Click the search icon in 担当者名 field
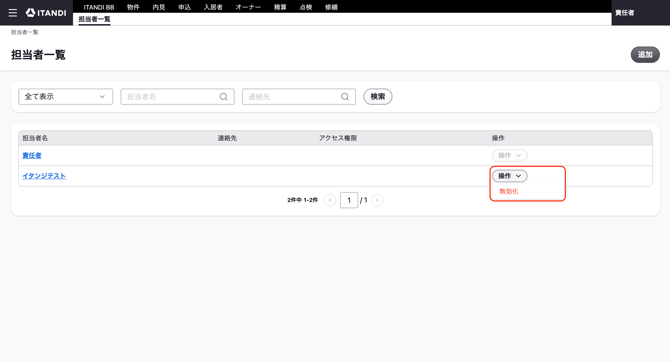Image resolution: width=670 pixels, height=362 pixels. (x=223, y=97)
